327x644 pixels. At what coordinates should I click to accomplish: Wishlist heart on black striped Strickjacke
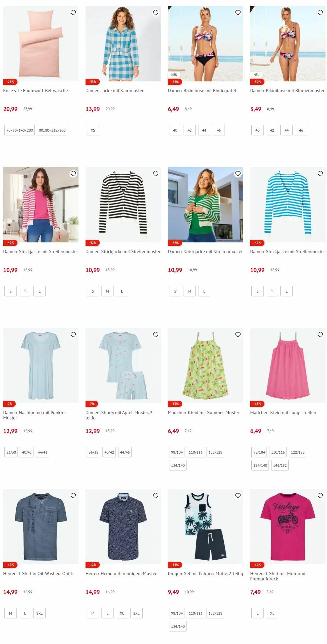[x=156, y=174]
